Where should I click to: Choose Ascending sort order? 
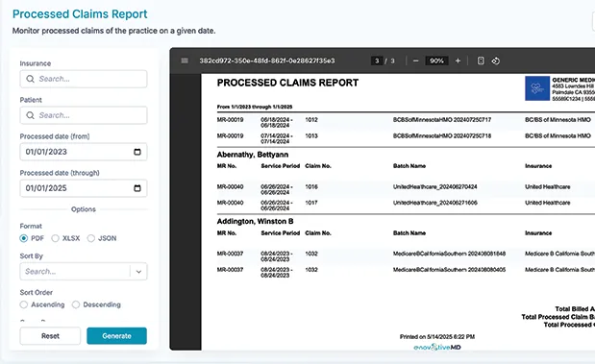24,304
